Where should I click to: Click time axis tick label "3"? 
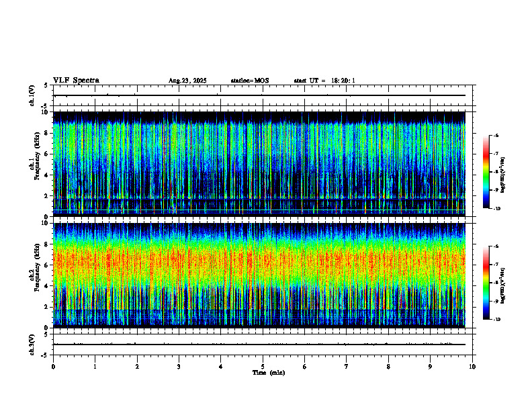179,367
